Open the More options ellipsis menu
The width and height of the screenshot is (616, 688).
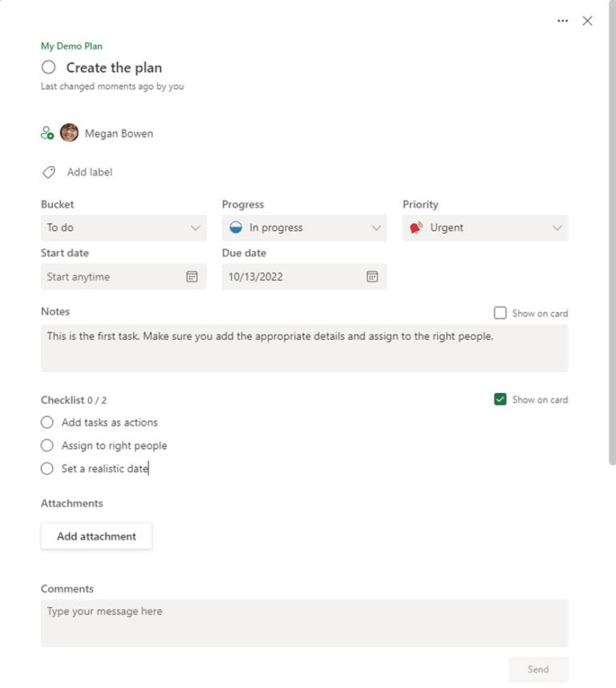tap(562, 20)
